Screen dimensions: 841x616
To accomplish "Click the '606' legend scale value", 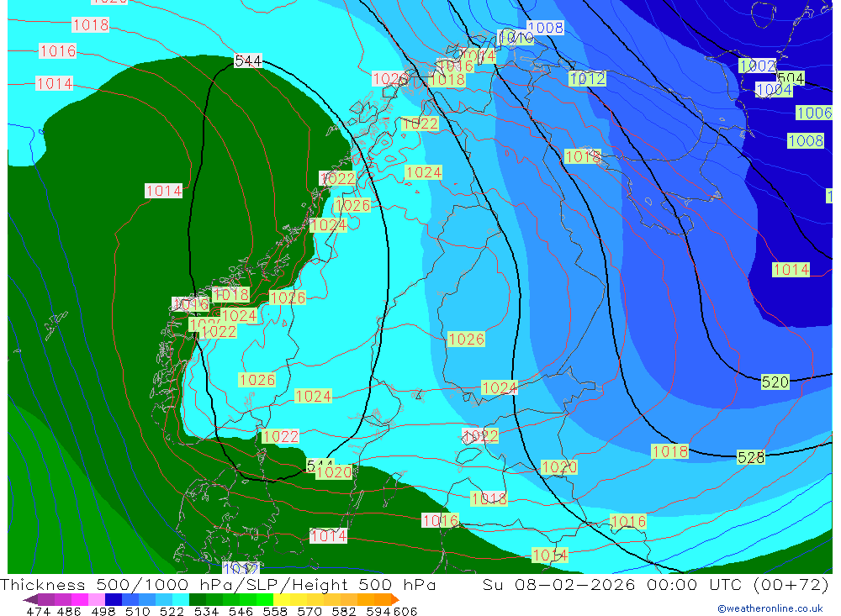I will 405,611.
